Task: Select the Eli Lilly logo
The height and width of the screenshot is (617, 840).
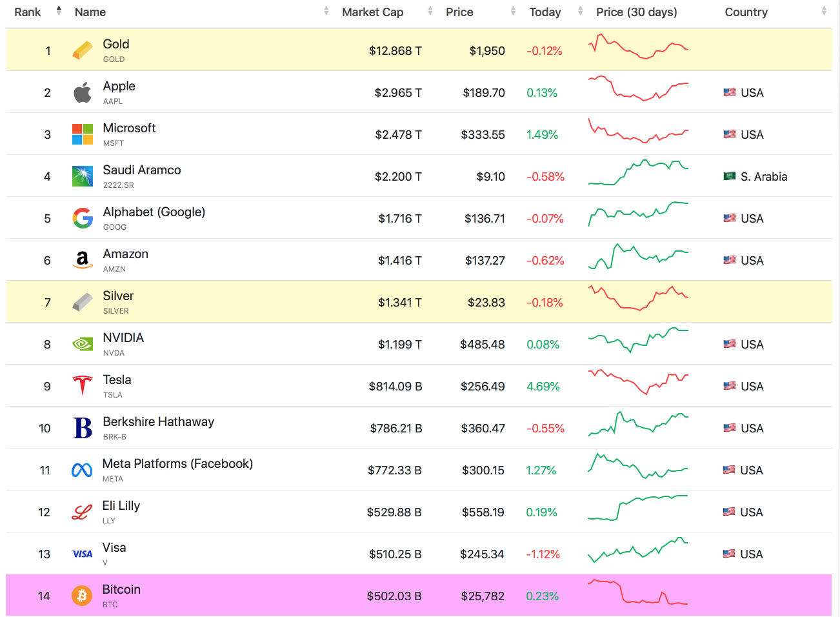Action: (x=82, y=512)
